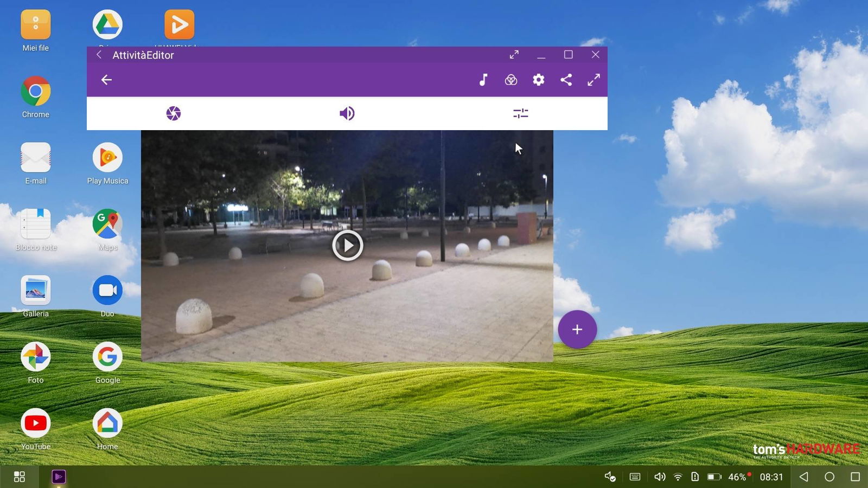Go back via the AttivitàEditor title chevron
The height and width of the screenshot is (488, 868).
click(x=99, y=55)
